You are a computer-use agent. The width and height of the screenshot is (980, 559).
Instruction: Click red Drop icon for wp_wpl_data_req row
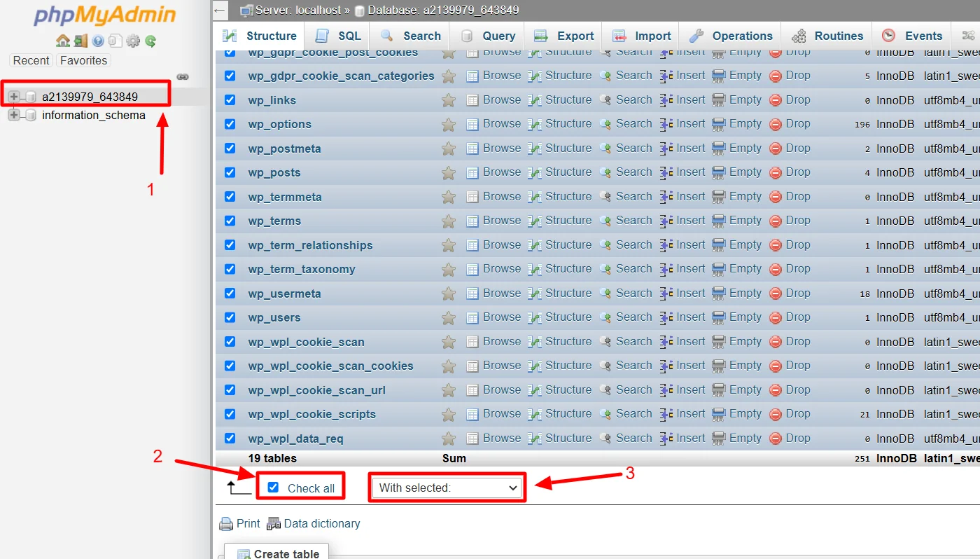[776, 439]
